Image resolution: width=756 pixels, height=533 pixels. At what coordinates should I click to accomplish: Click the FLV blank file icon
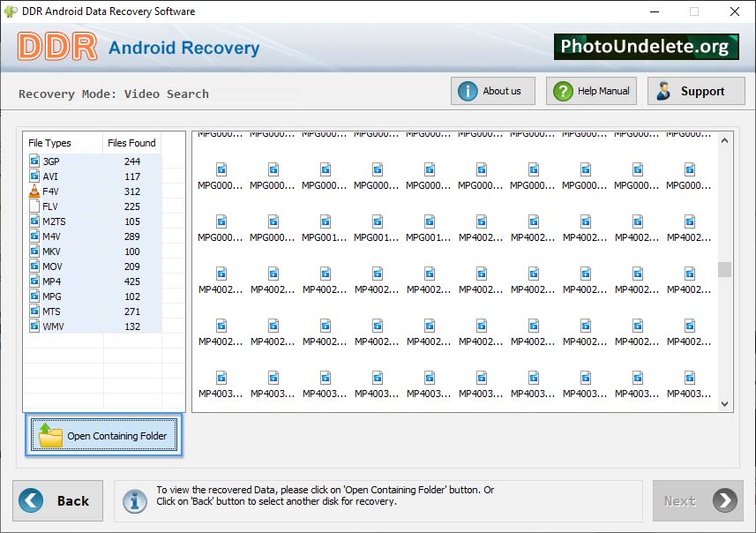tap(34, 206)
